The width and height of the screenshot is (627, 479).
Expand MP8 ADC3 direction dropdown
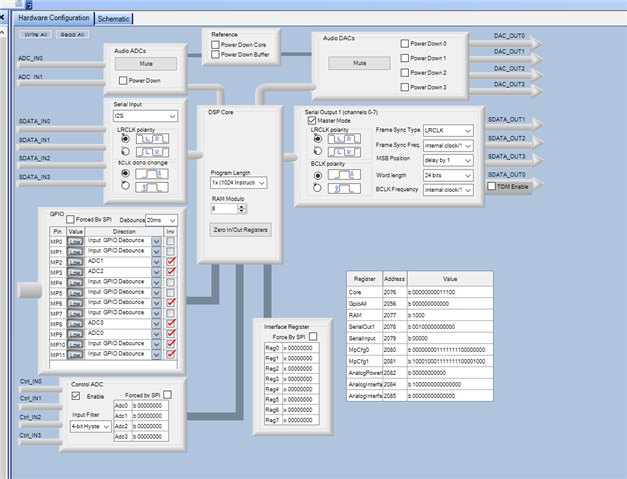[156, 323]
